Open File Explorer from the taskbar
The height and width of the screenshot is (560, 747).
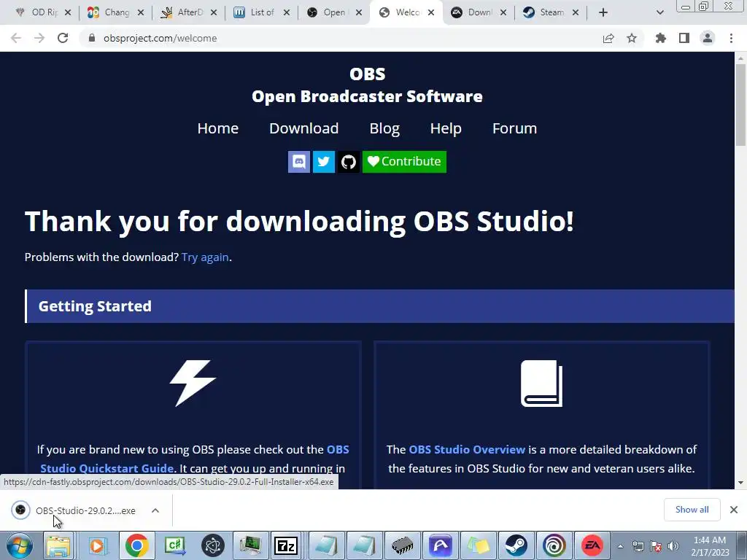coord(58,545)
